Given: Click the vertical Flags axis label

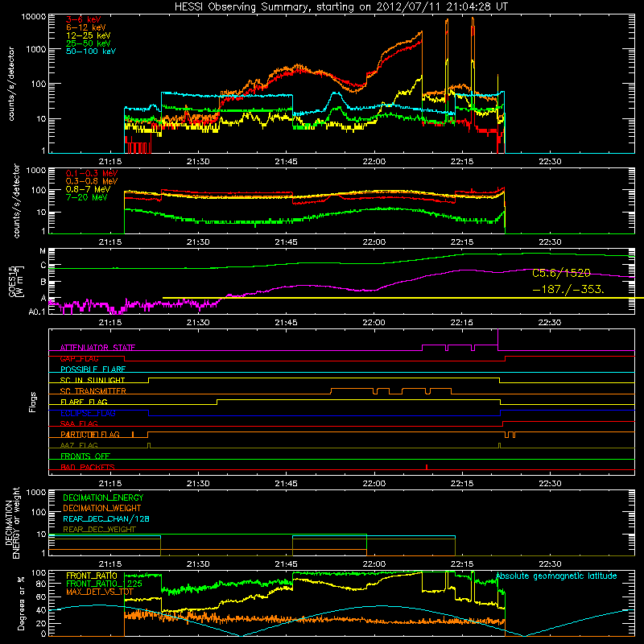Looking at the screenshot, I should [x=33, y=402].
